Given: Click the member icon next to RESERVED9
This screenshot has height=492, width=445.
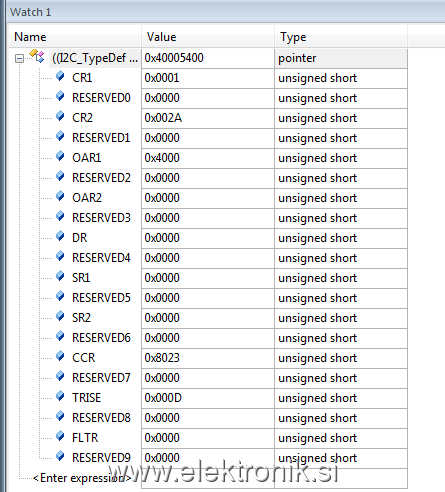Looking at the screenshot, I should pyautogui.click(x=60, y=456).
